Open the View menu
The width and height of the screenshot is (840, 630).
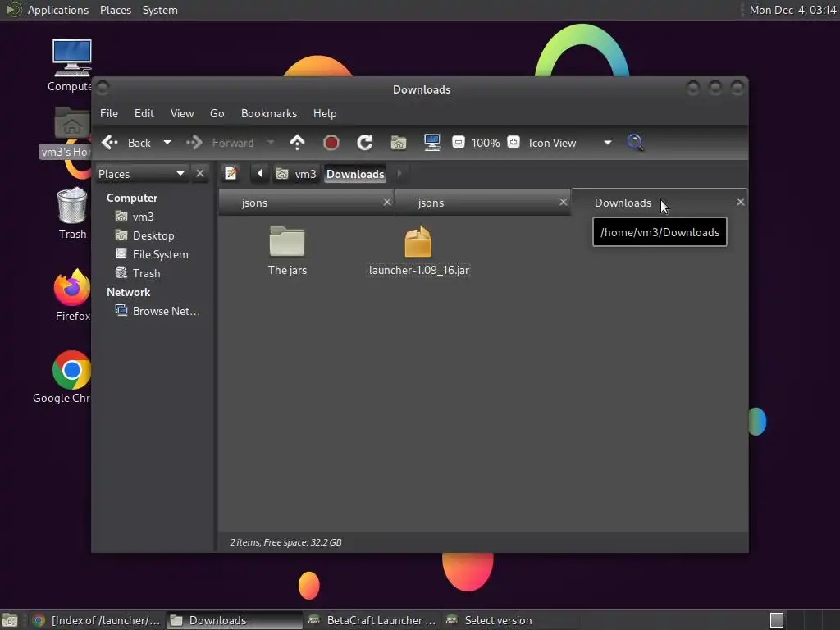[x=182, y=113]
